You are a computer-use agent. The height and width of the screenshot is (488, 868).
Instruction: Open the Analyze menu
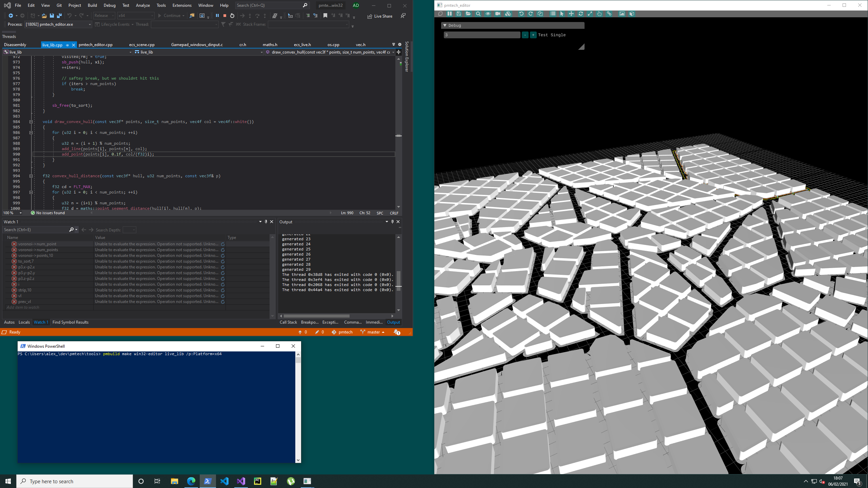(x=143, y=5)
